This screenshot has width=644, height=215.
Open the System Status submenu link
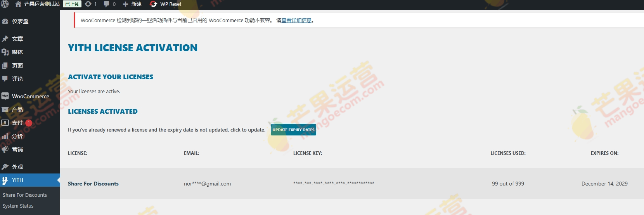pyautogui.click(x=18, y=206)
